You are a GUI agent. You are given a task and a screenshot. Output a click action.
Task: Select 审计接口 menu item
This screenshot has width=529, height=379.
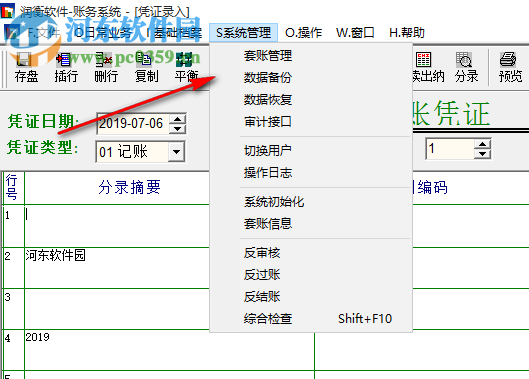(311, 121)
